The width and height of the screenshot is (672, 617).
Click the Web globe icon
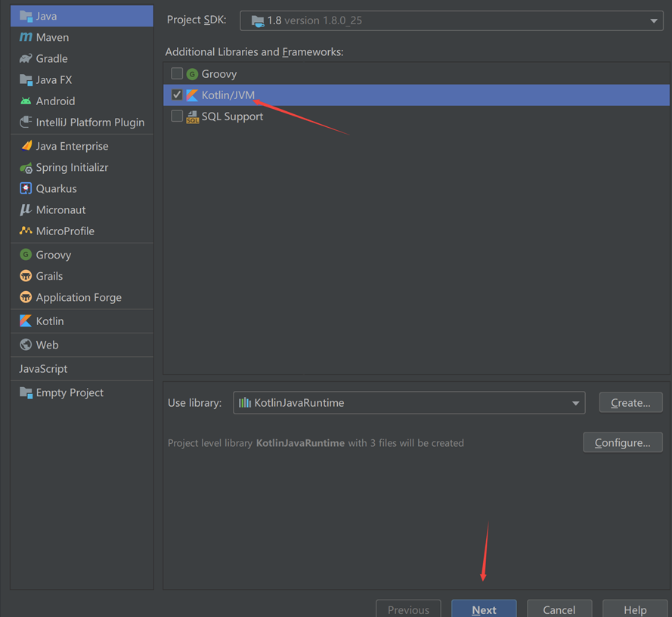pos(26,344)
